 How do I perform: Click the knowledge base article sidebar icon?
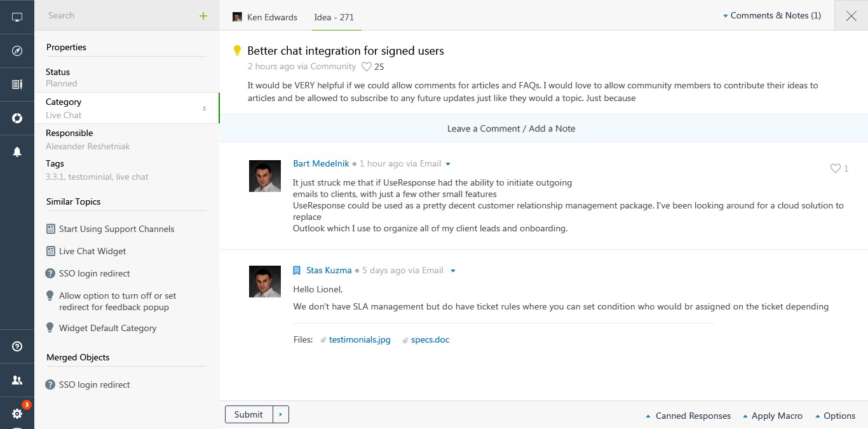pyautogui.click(x=17, y=85)
